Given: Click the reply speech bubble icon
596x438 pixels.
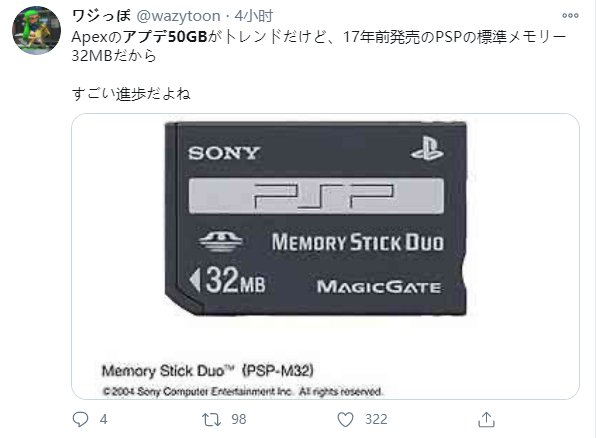Looking at the screenshot, I should coord(80,419).
